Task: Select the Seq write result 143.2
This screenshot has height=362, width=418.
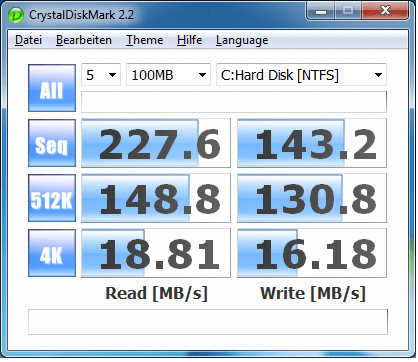Action: coord(312,143)
